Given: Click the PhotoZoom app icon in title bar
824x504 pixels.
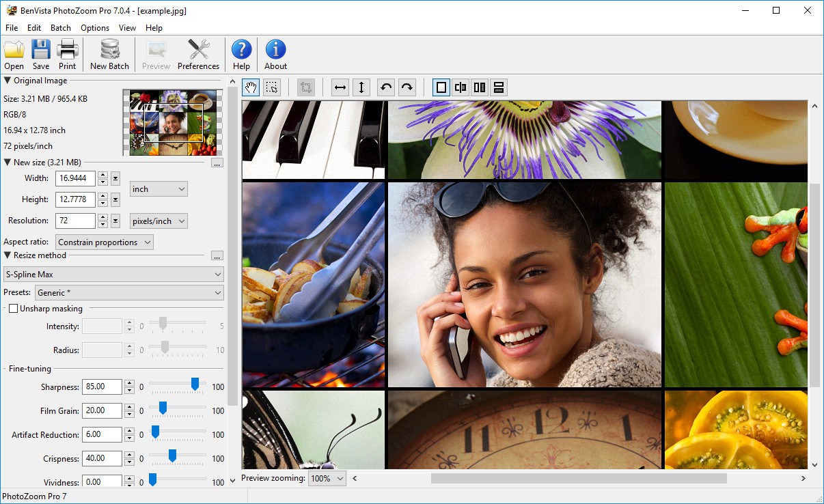Looking at the screenshot, I should (x=11, y=10).
